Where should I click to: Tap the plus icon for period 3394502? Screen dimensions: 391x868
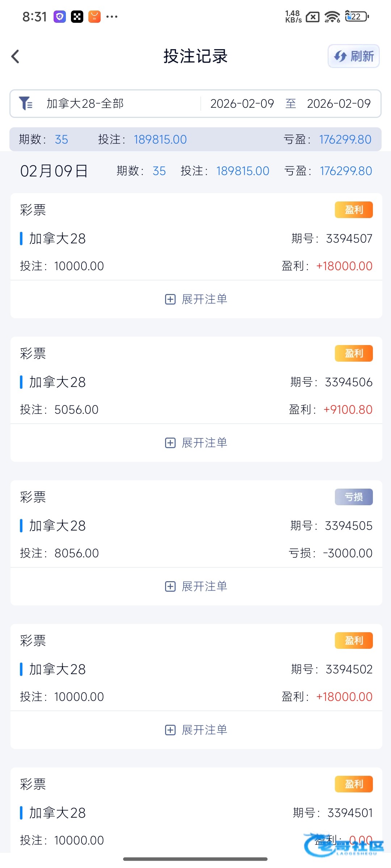[170, 730]
